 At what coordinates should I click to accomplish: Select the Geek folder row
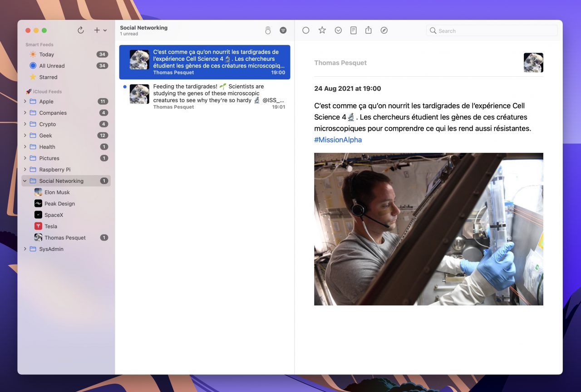pos(66,136)
